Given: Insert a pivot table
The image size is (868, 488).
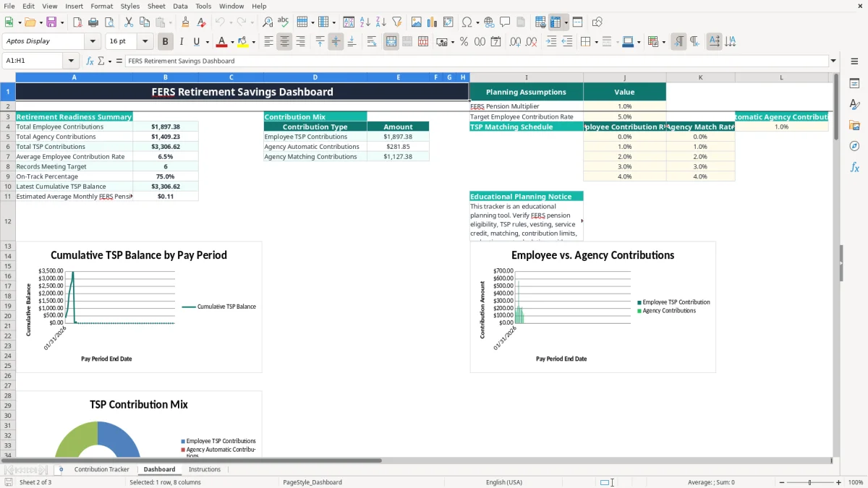Looking at the screenshot, I should [x=448, y=22].
